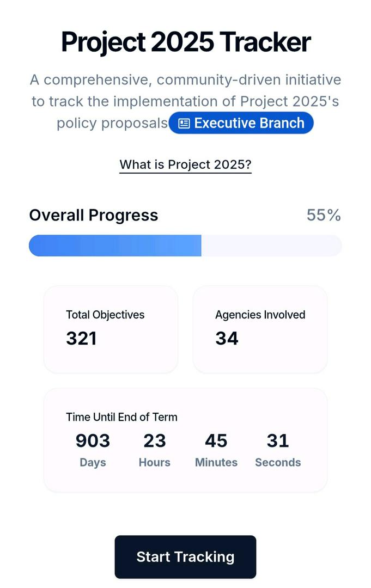Click the Time Until End of Term label
Image resolution: width=371 pixels, height=588 pixels.
(121, 417)
